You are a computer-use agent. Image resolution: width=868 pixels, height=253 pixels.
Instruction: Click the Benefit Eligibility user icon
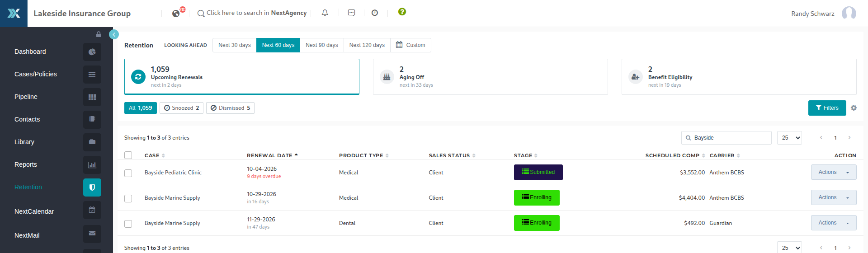click(x=636, y=77)
